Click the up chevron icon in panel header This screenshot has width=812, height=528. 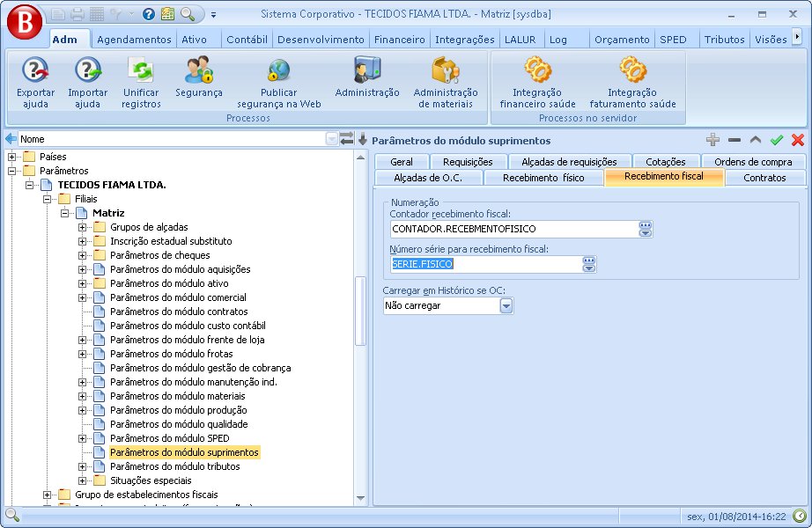(x=755, y=139)
